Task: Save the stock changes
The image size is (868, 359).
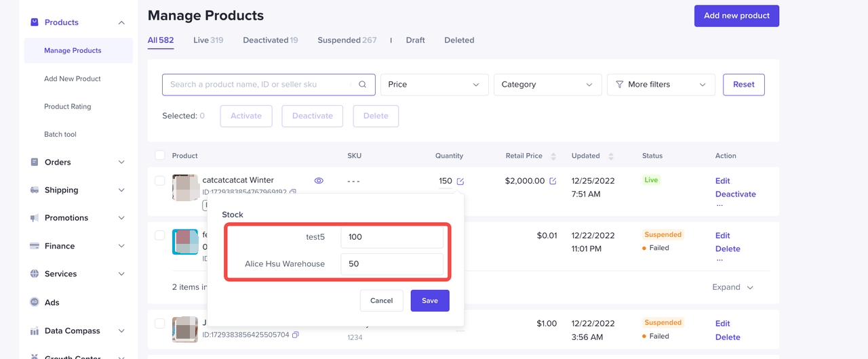Action: tap(429, 301)
